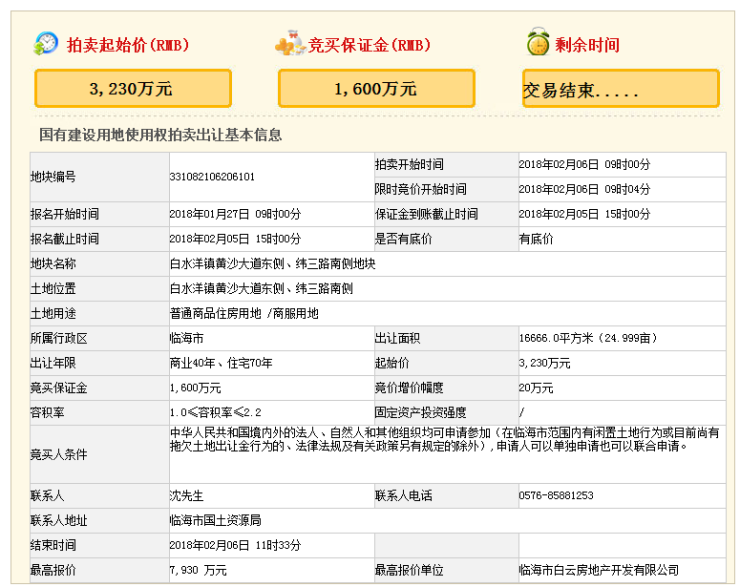Image resolution: width=740 pixels, height=587 pixels.
Task: Click auction start time 2018年02月06日 09时00分
Action: 584,165
